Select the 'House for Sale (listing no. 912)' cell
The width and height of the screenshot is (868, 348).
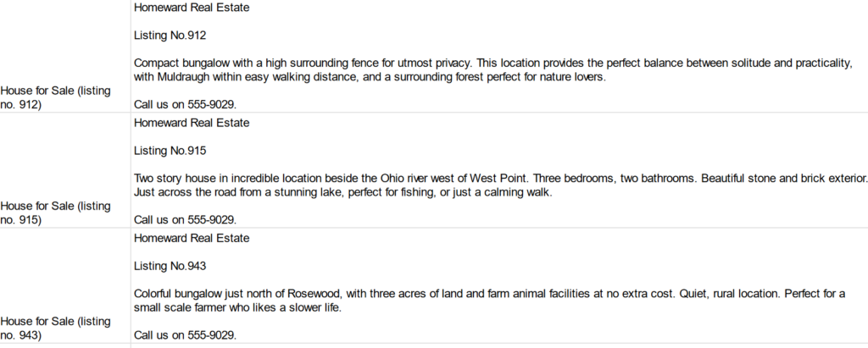pyautogui.click(x=64, y=56)
